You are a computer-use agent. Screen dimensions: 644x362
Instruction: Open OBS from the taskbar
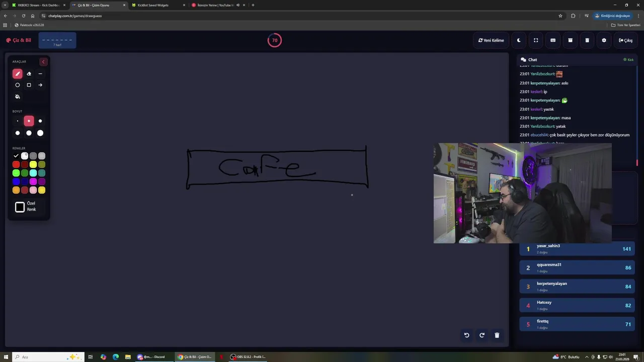248,357
